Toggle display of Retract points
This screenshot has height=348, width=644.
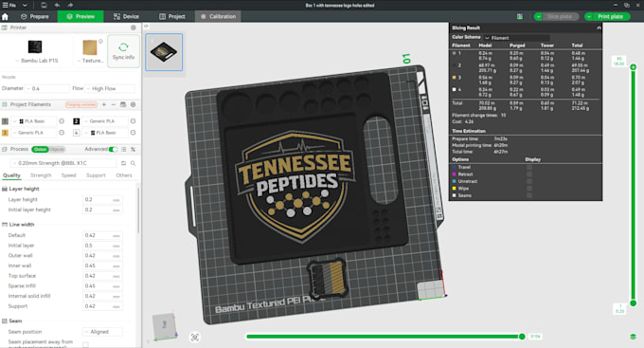[x=529, y=174]
